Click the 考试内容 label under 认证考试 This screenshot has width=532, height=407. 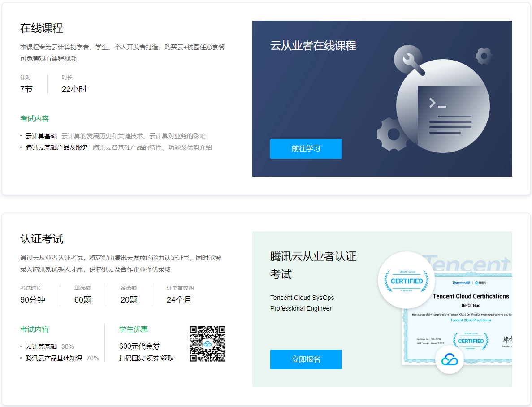35,329
